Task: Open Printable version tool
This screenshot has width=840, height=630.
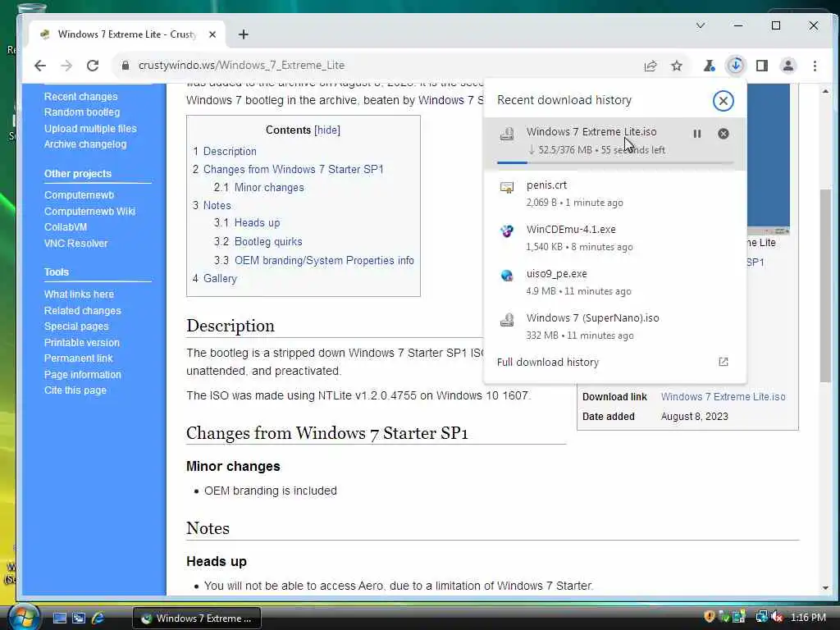Action: tap(82, 342)
